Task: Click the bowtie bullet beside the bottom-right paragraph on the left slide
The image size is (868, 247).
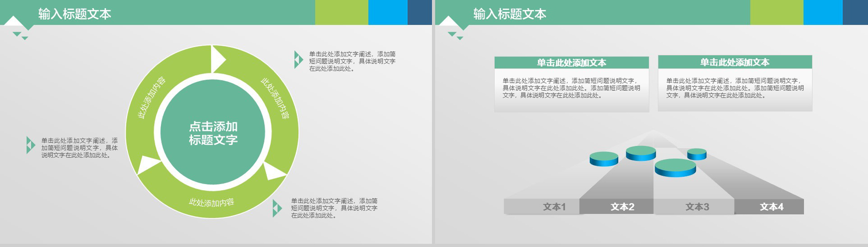Action: (277, 208)
